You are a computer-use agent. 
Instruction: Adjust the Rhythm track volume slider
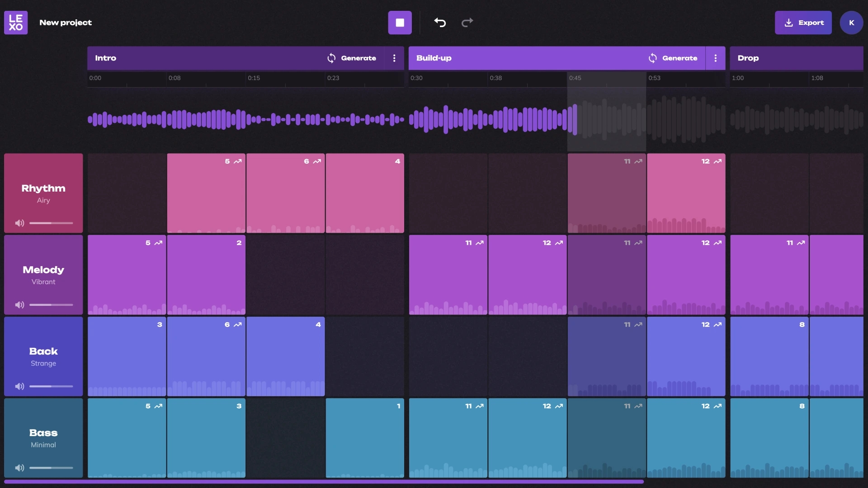pyautogui.click(x=51, y=223)
